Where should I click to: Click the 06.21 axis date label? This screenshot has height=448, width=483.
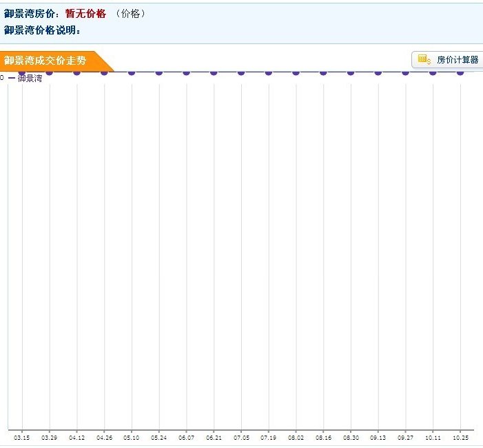[214, 438]
